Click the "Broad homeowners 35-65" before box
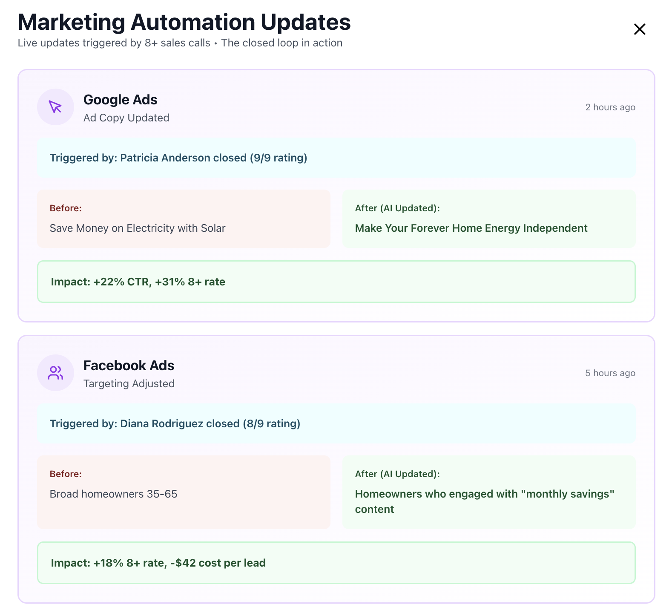The image size is (672, 616). coord(184,492)
